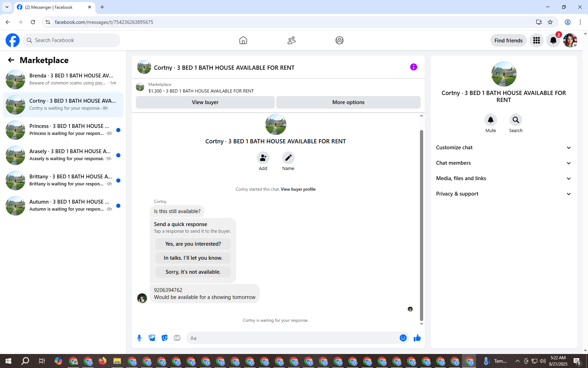This screenshot has height=368, width=588.
Task: Send 'In talks. I'll let you know.' response
Action: pos(193,258)
